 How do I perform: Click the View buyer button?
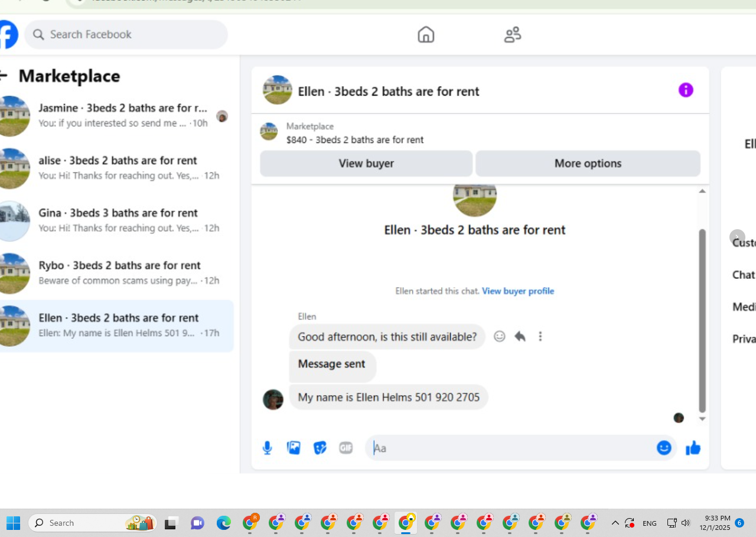[366, 164]
